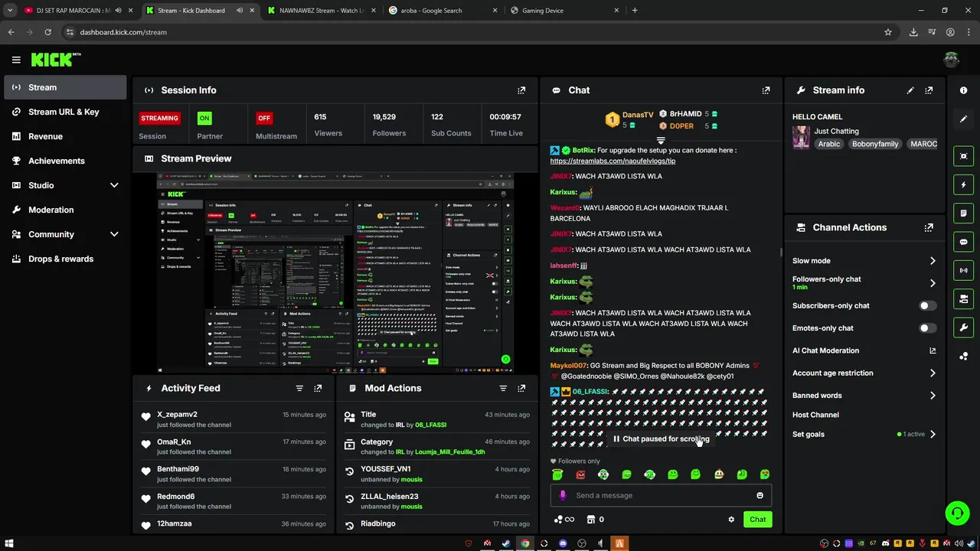Click pencil icon in right toolbar

point(963,119)
